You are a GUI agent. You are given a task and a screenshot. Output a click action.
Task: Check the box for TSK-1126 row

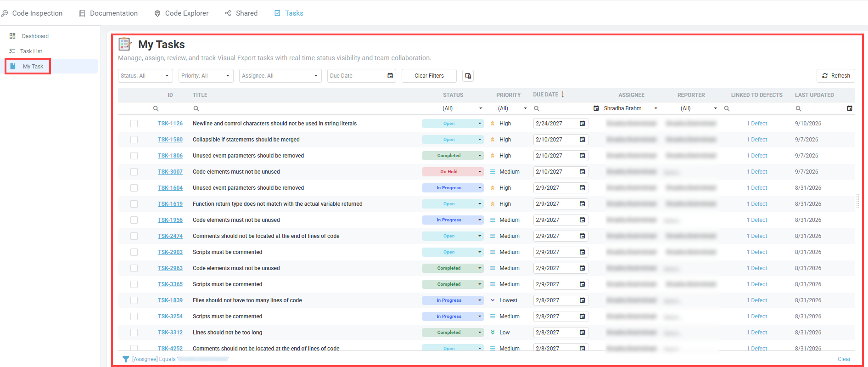coord(134,124)
